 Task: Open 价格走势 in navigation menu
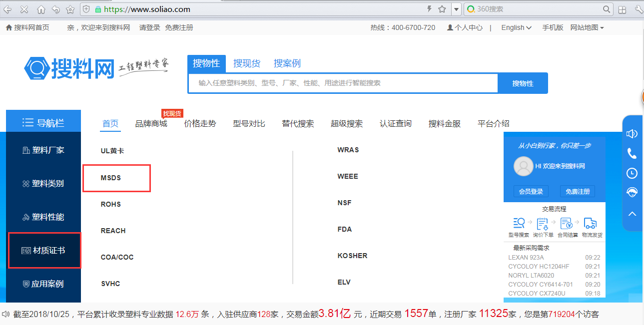pos(200,124)
